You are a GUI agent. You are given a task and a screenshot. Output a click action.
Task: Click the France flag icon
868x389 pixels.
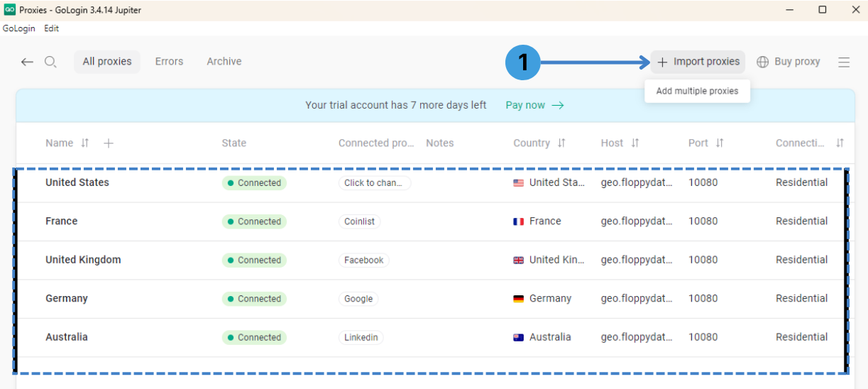(519, 221)
